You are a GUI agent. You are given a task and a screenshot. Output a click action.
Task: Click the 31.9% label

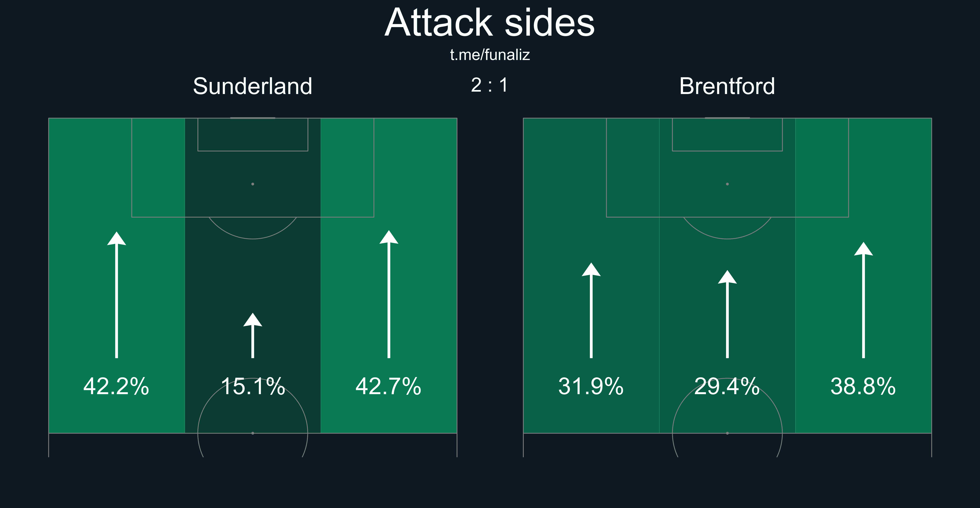[591, 386]
